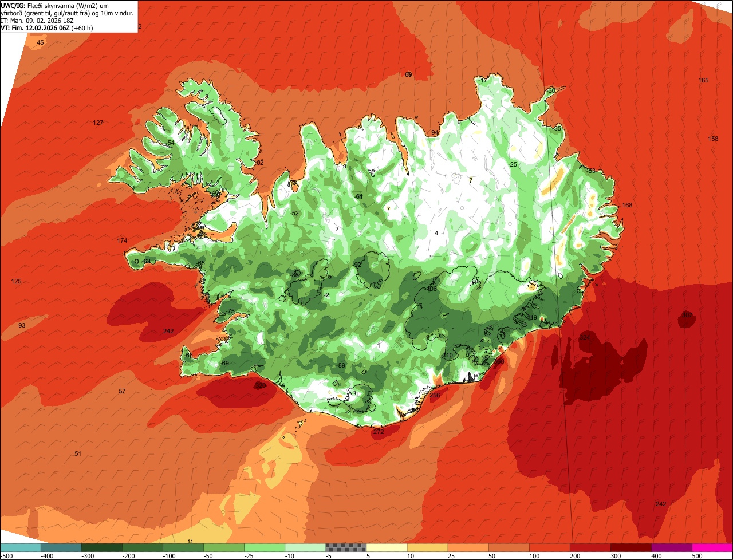Click the '94' value on the north coast
Viewport: 733px width, 560px height.
click(435, 133)
